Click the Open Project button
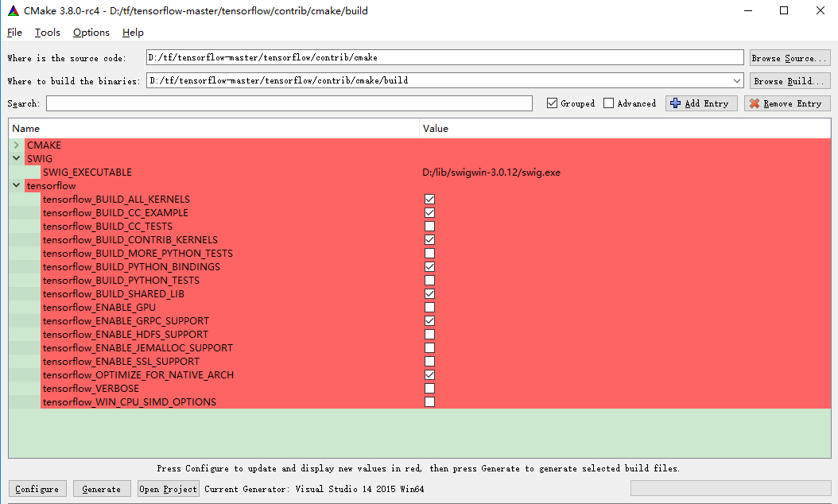 tap(169, 489)
